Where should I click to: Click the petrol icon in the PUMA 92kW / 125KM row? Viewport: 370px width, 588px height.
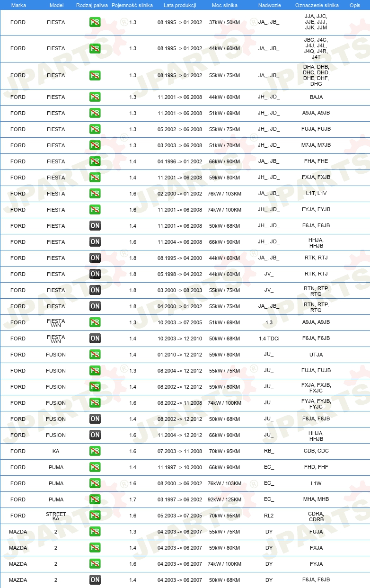pyautogui.click(x=95, y=499)
